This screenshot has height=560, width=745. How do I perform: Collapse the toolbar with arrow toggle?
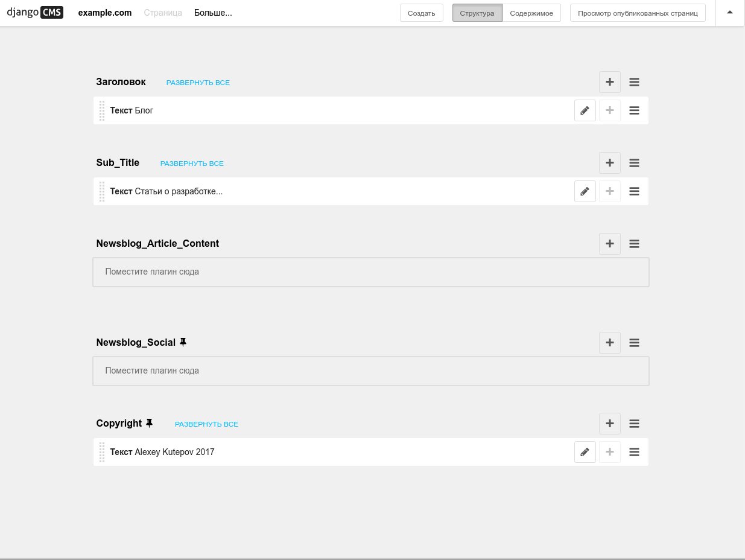(x=730, y=13)
